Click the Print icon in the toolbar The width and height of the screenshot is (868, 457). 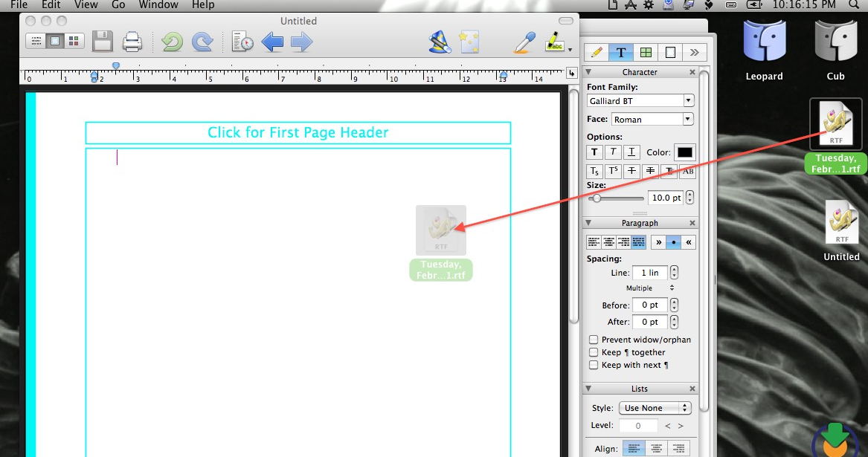[132, 41]
